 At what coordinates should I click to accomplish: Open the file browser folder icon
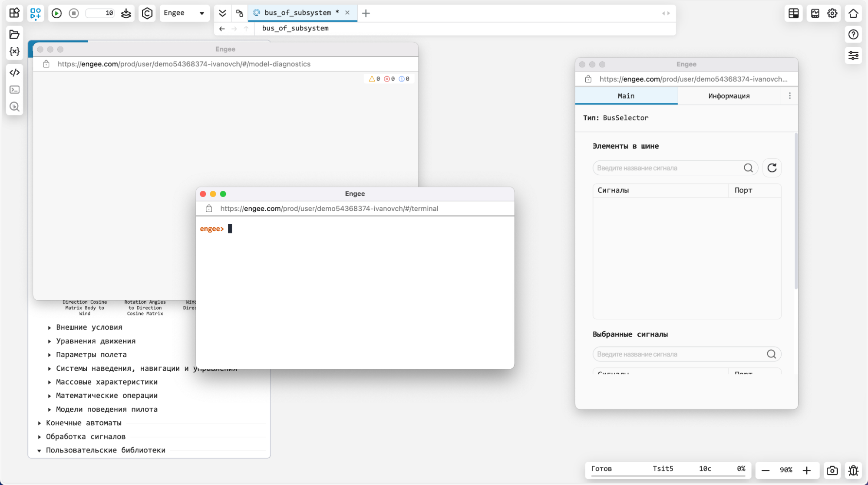coord(14,34)
